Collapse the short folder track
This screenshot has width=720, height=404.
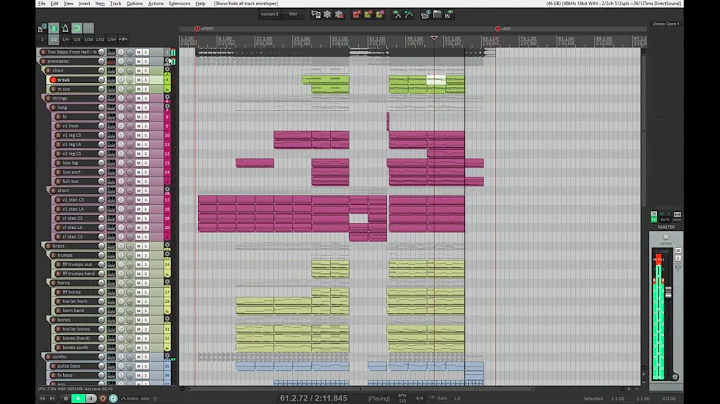point(167,189)
